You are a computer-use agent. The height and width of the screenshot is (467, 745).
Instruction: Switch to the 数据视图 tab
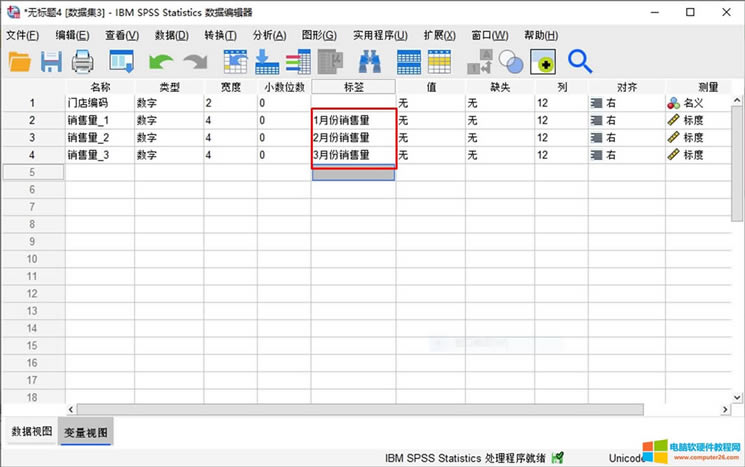pyautogui.click(x=31, y=432)
